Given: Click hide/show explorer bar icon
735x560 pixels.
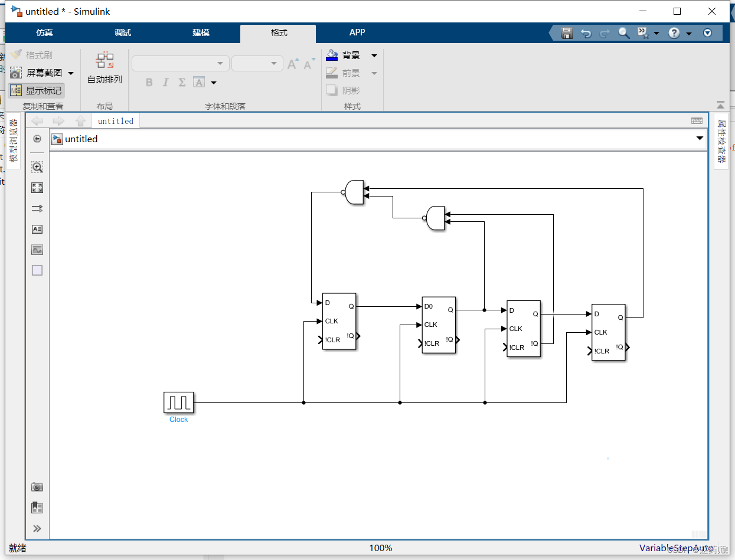Looking at the screenshot, I should tap(37, 139).
